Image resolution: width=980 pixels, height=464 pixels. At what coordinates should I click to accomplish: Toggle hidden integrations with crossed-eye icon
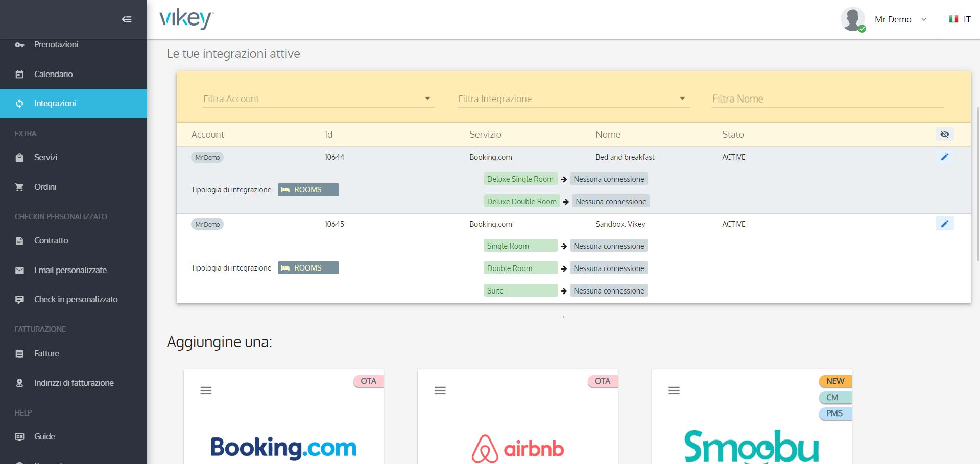(x=944, y=134)
